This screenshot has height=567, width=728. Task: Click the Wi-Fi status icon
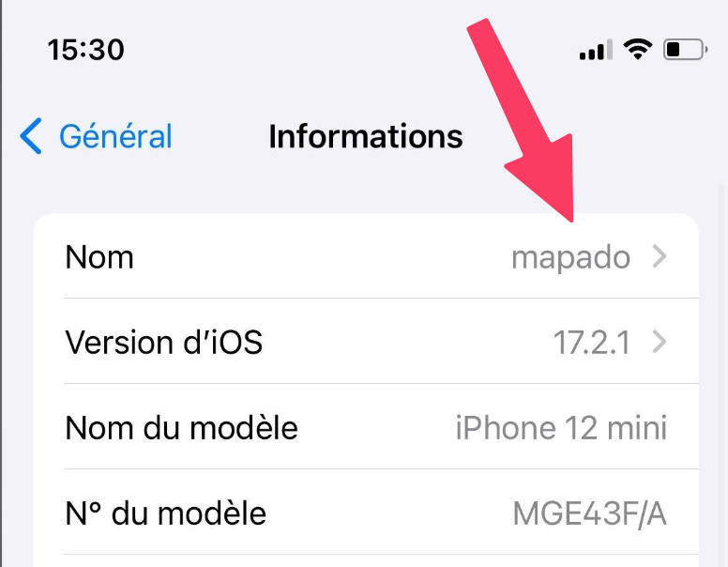(637, 49)
